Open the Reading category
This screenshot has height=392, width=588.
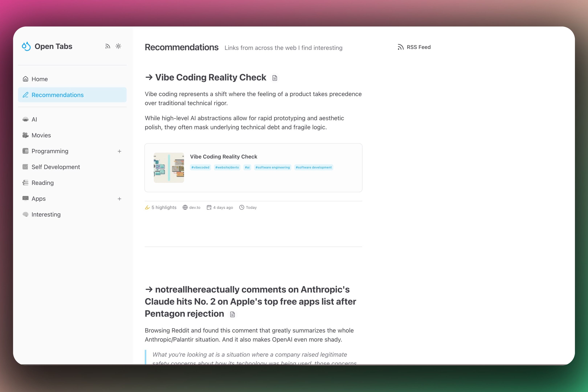click(42, 183)
